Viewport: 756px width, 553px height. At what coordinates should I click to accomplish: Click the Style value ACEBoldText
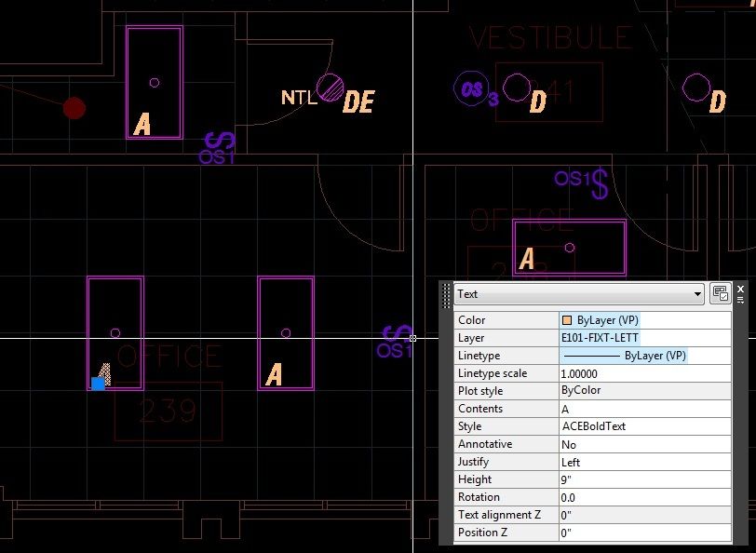(642, 426)
